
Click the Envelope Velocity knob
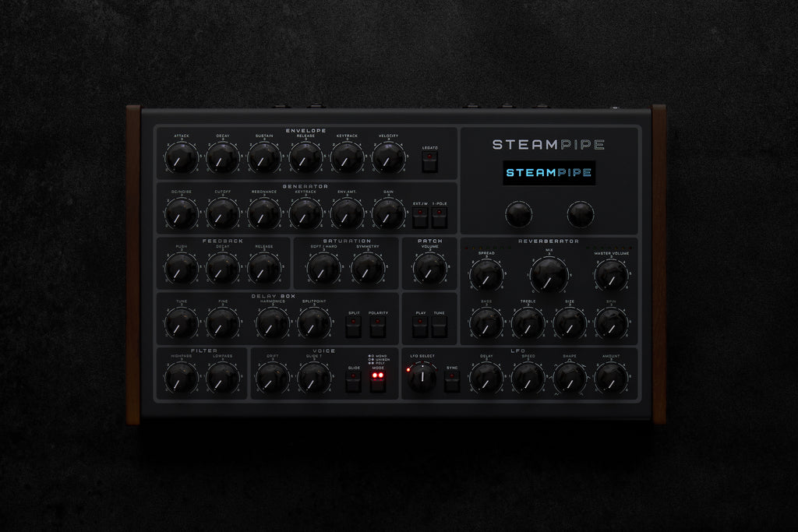coord(388,157)
